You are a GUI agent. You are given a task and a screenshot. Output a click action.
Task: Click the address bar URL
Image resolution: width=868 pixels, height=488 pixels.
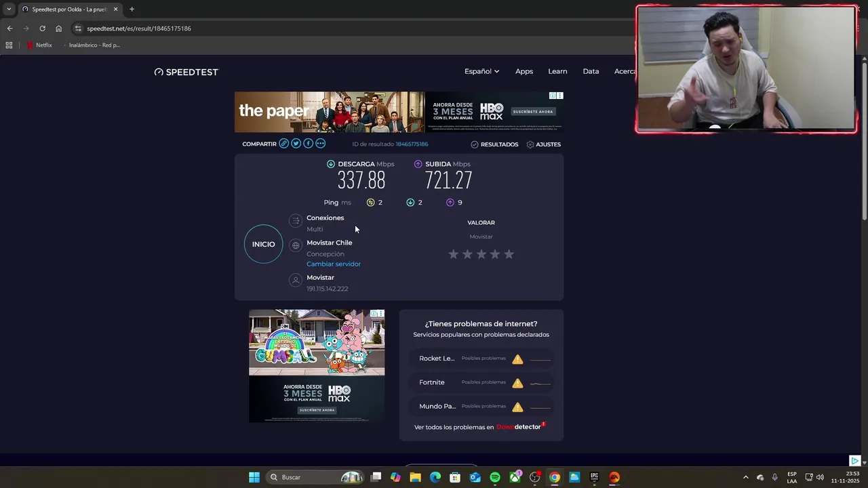tap(139, 28)
